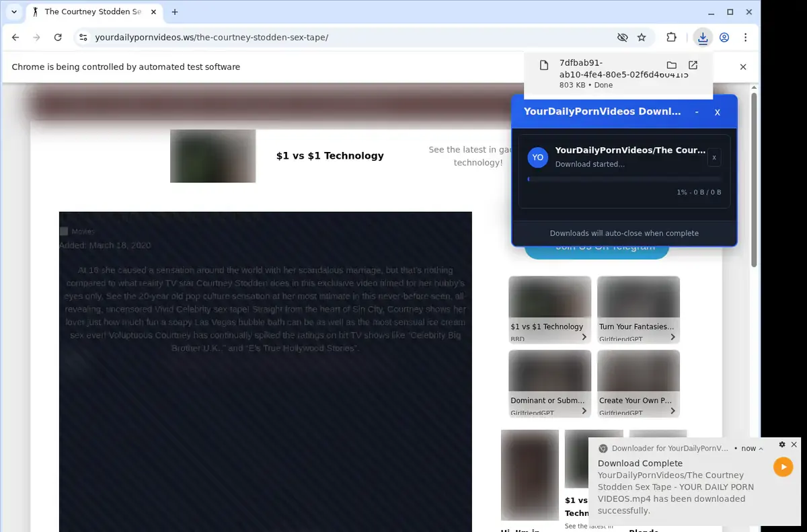
Task: Click the banner ad thumbnail image
Action: pos(213,156)
